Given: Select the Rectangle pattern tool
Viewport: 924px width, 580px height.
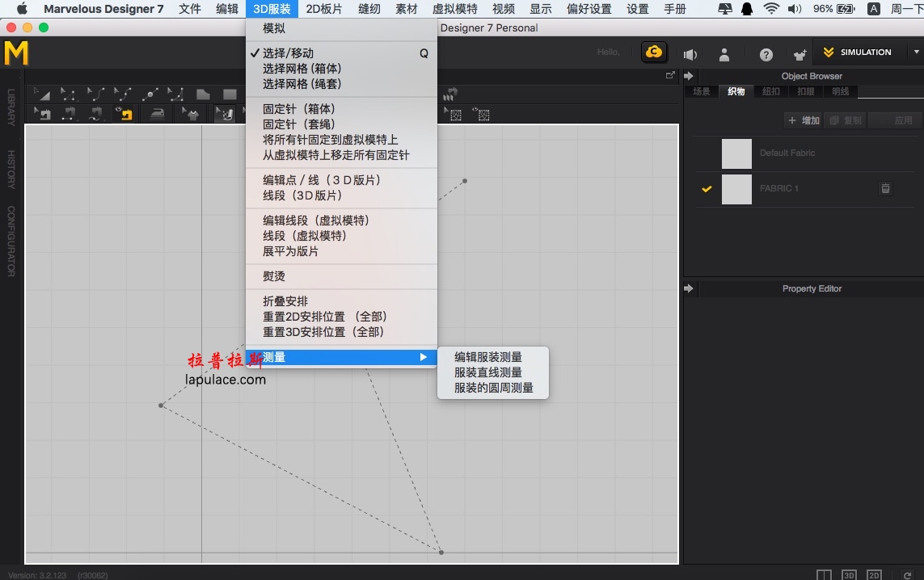Looking at the screenshot, I should [230, 95].
